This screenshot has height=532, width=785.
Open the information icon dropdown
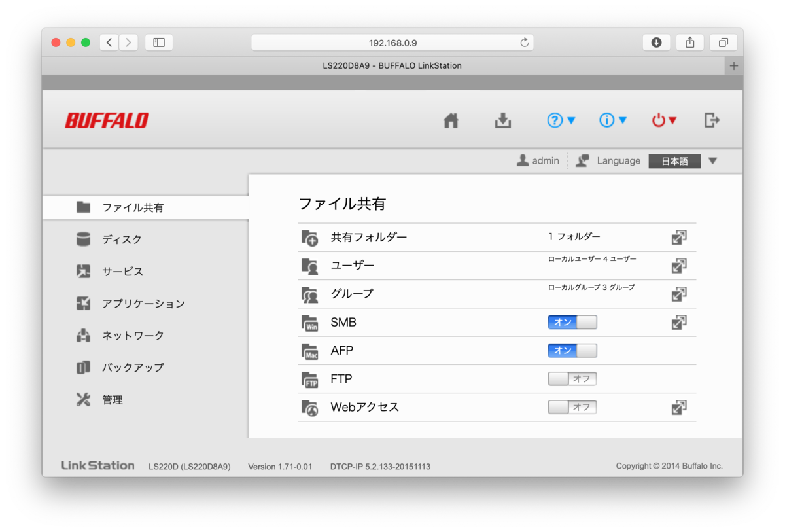(614, 120)
